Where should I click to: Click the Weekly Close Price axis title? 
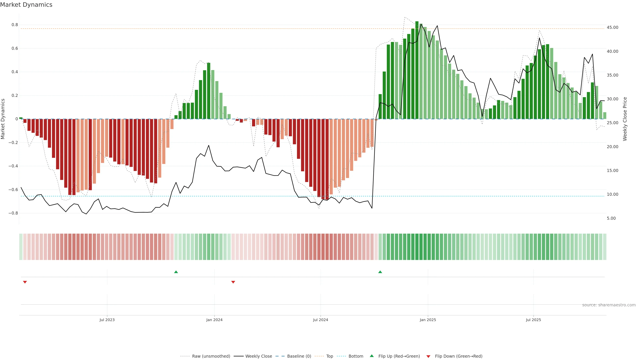point(625,119)
